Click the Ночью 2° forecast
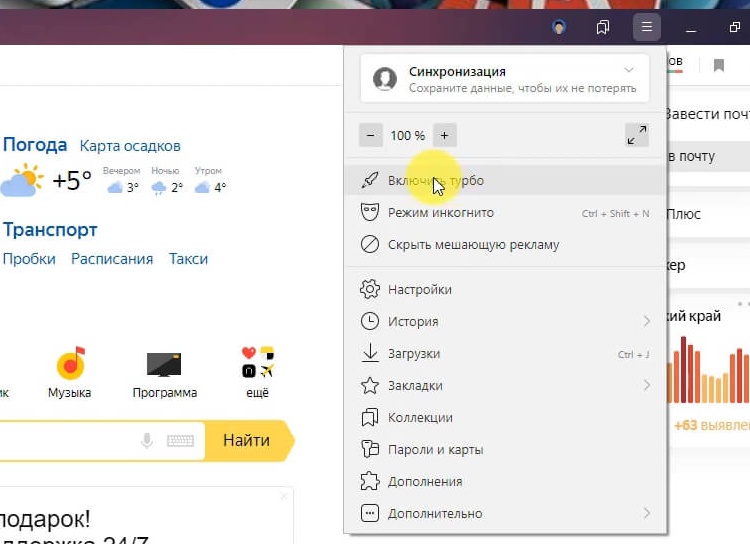The width and height of the screenshot is (750, 544). (166, 180)
